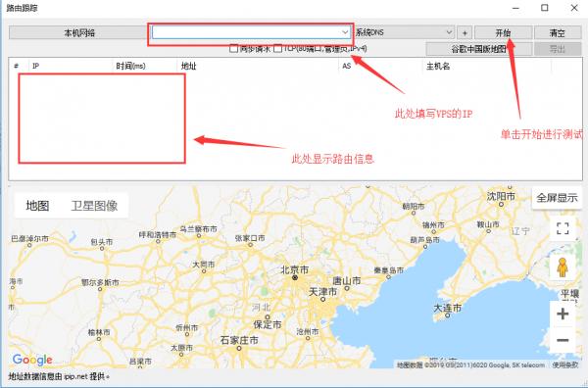This screenshot has height=388, width=588.
Task: Click 沧州市 label on map
Action: click(x=308, y=331)
